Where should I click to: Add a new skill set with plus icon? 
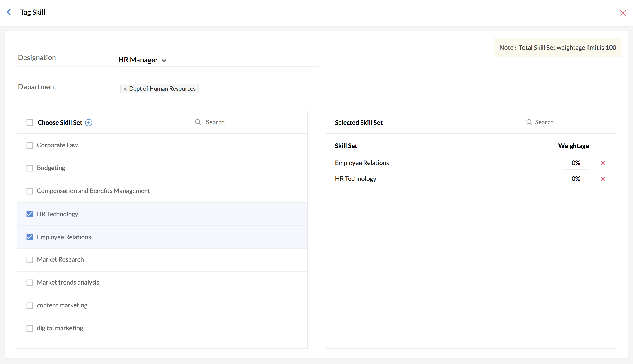point(89,123)
